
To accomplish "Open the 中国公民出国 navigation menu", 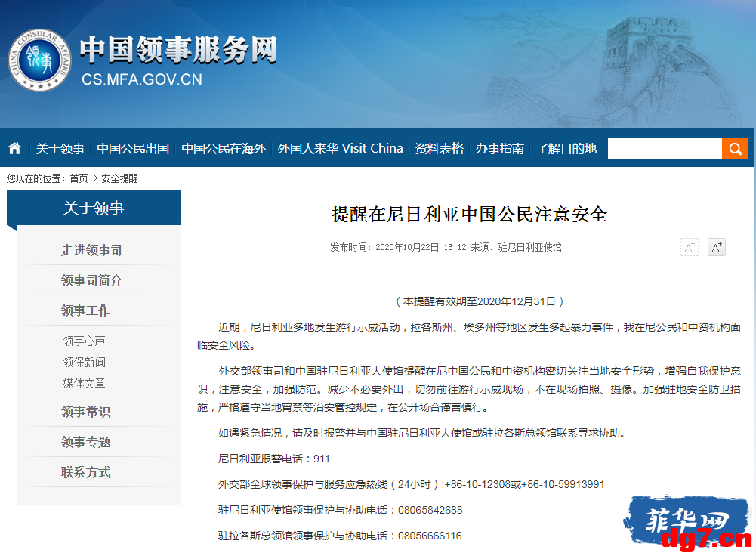I will click(133, 149).
